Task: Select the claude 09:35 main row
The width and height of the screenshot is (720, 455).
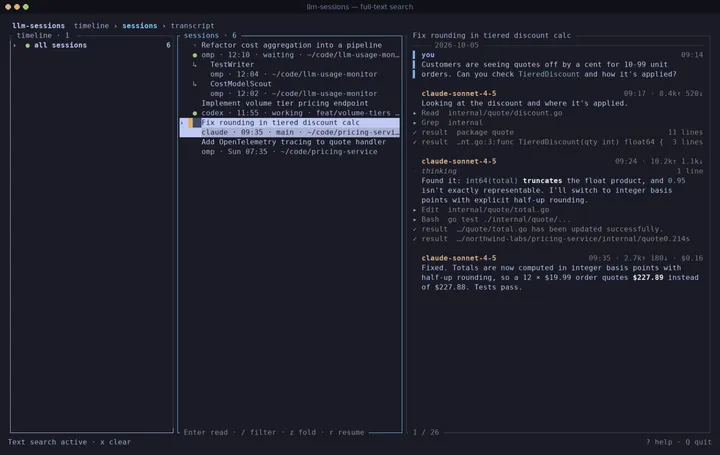Action: [x=290, y=132]
